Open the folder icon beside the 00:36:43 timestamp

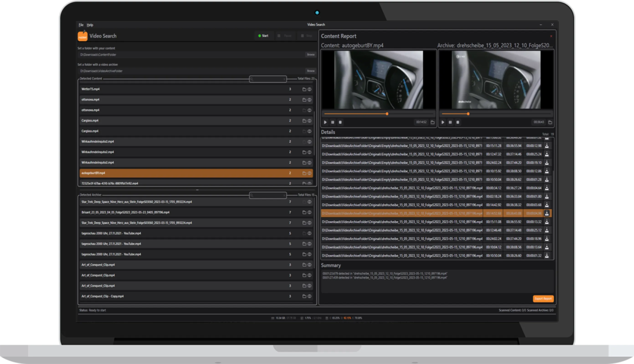(x=550, y=122)
